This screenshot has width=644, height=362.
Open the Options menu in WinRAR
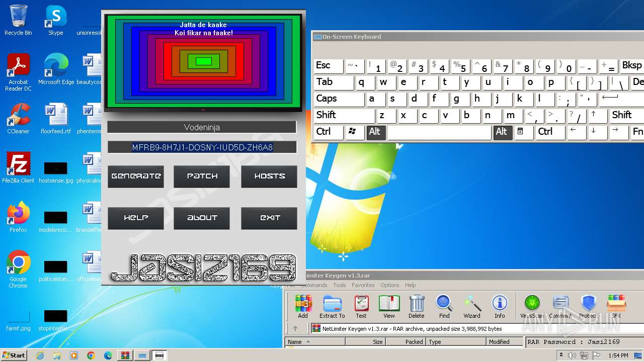click(x=390, y=285)
